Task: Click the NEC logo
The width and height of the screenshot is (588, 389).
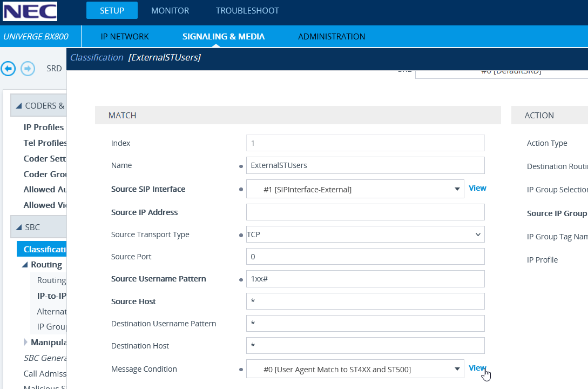Action: (x=30, y=11)
